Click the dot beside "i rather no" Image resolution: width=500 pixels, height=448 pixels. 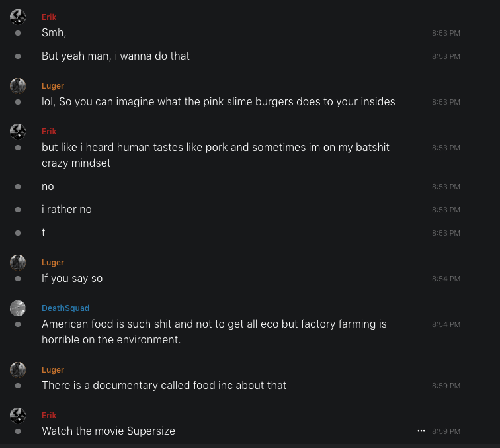click(18, 210)
